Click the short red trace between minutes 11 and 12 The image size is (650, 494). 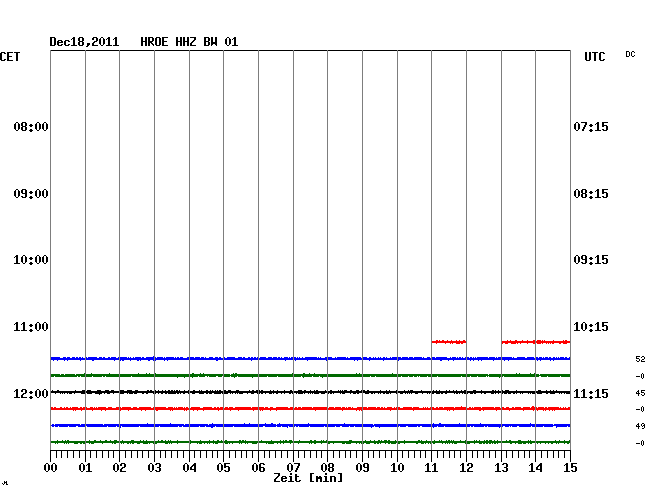[x=449, y=342]
